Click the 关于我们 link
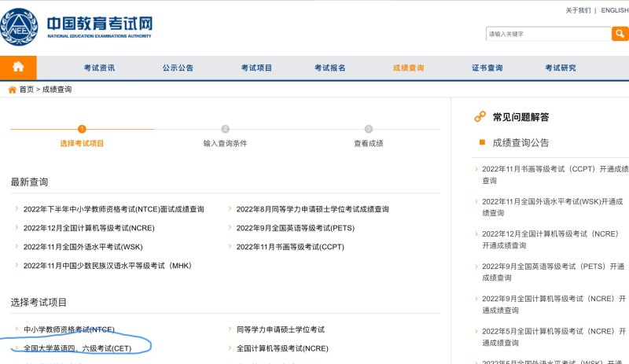The image size is (629, 364). [578, 10]
